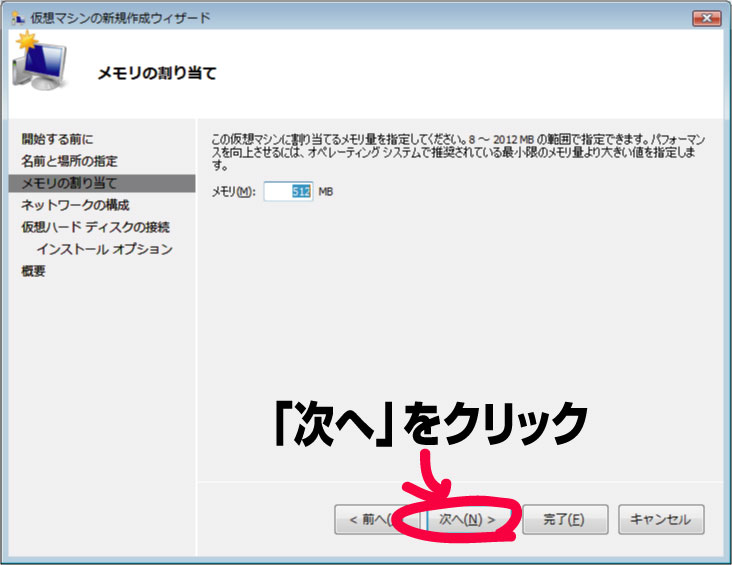Click the メモリ(M): label
This screenshot has width=732, height=565.
[233, 191]
